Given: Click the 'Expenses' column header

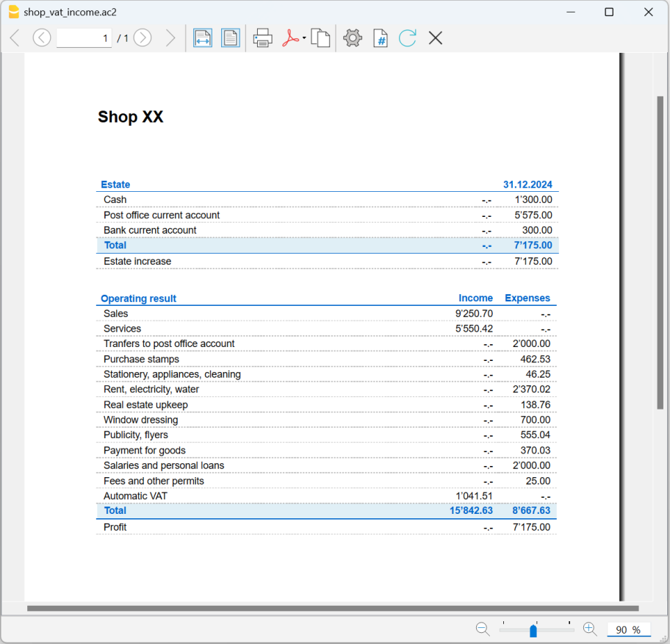Looking at the screenshot, I should pos(527,298).
